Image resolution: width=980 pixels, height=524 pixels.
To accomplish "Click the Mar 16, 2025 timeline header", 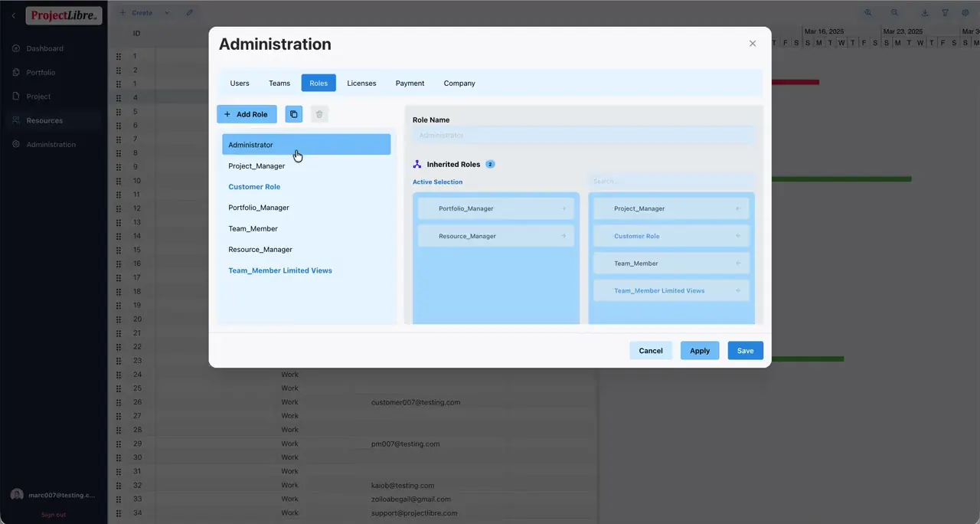I will [824, 31].
